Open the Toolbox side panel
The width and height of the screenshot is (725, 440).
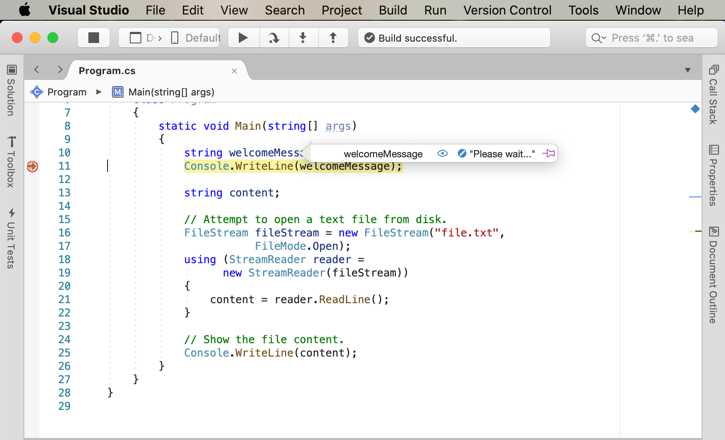(x=11, y=162)
